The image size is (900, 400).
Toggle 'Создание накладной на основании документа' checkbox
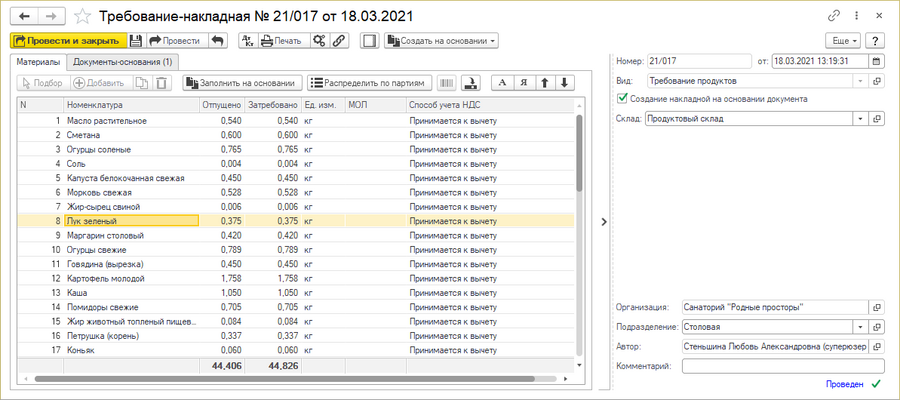(622, 99)
